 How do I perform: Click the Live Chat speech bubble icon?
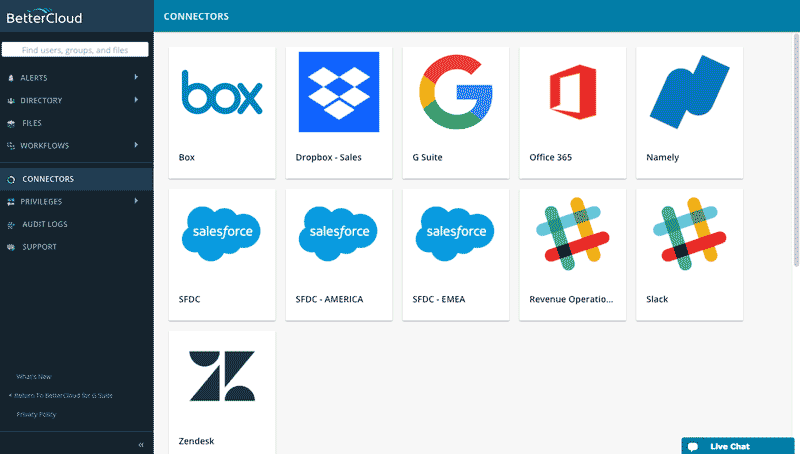[x=693, y=447]
